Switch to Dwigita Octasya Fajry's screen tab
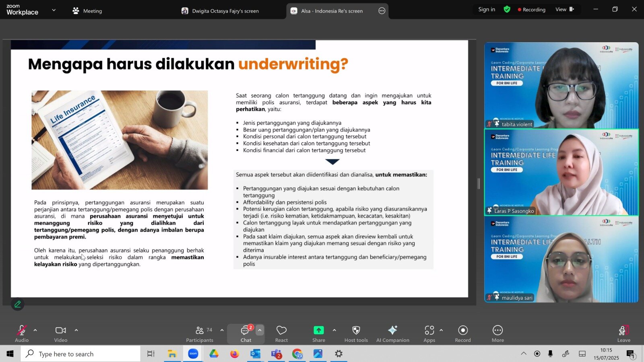The width and height of the screenshot is (644, 362). point(220,11)
